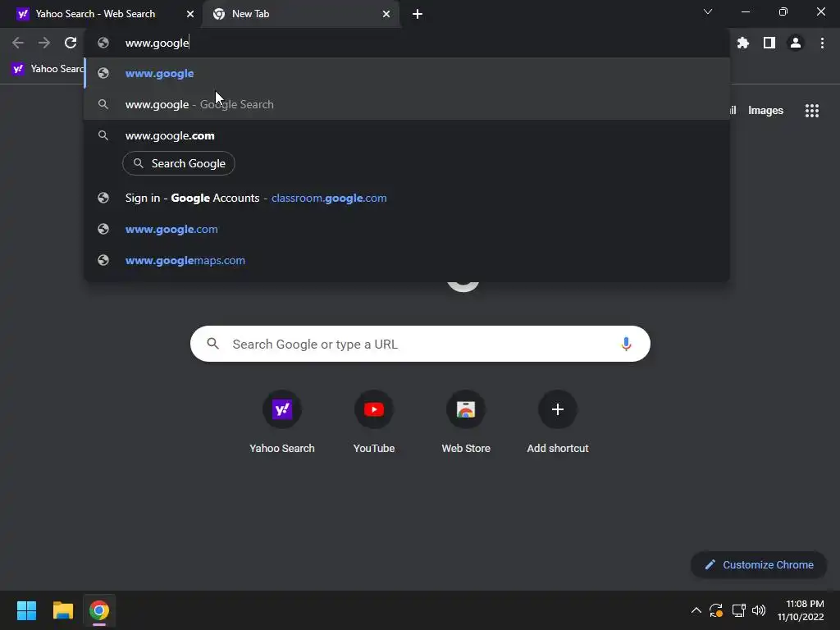Choose Sign in - Google Accounts suggestion
This screenshot has height=630, width=840.
tap(407, 199)
